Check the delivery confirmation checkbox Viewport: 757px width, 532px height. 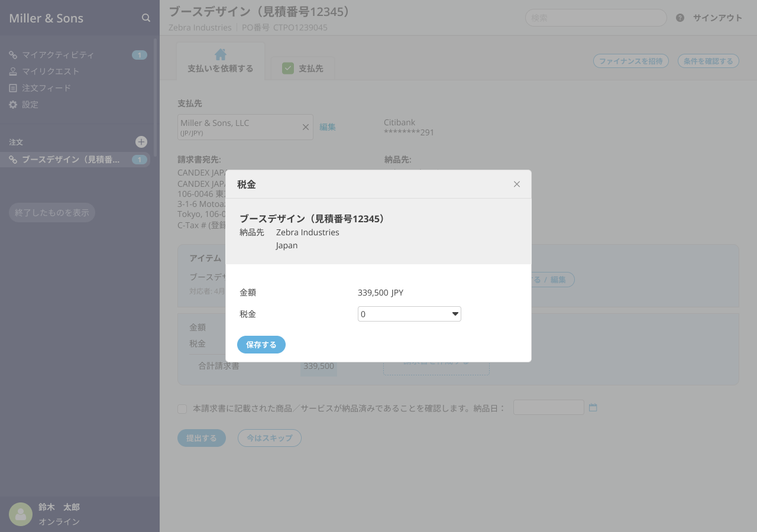tap(182, 409)
